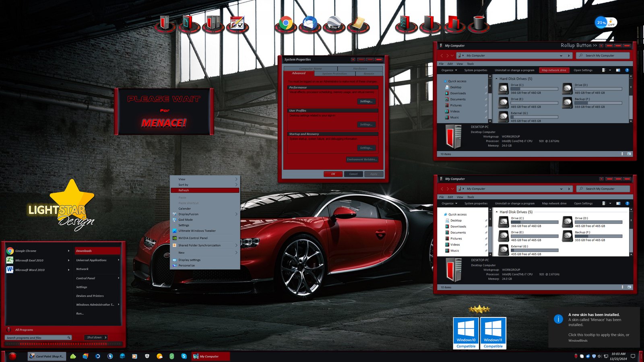Click Drive (E:) usage bar in upper window
644x362 pixels.
pyautogui.click(x=535, y=103)
